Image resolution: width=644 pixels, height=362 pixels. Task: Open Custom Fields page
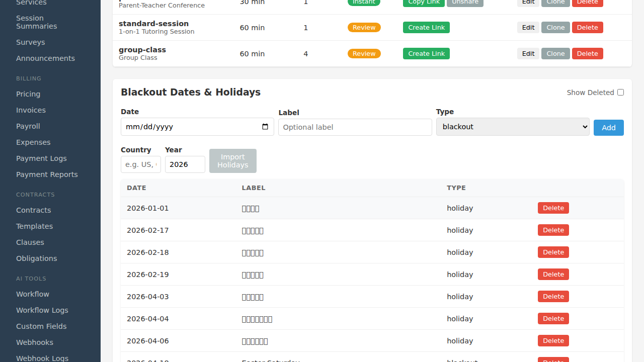(41, 326)
